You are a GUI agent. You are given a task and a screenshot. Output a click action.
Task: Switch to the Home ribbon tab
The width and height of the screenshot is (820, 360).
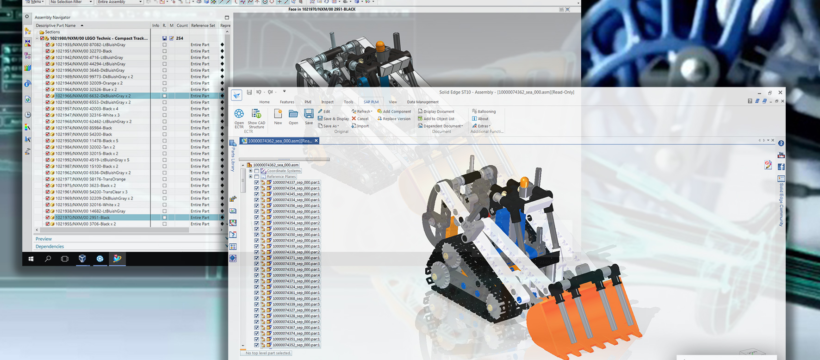coord(265,102)
